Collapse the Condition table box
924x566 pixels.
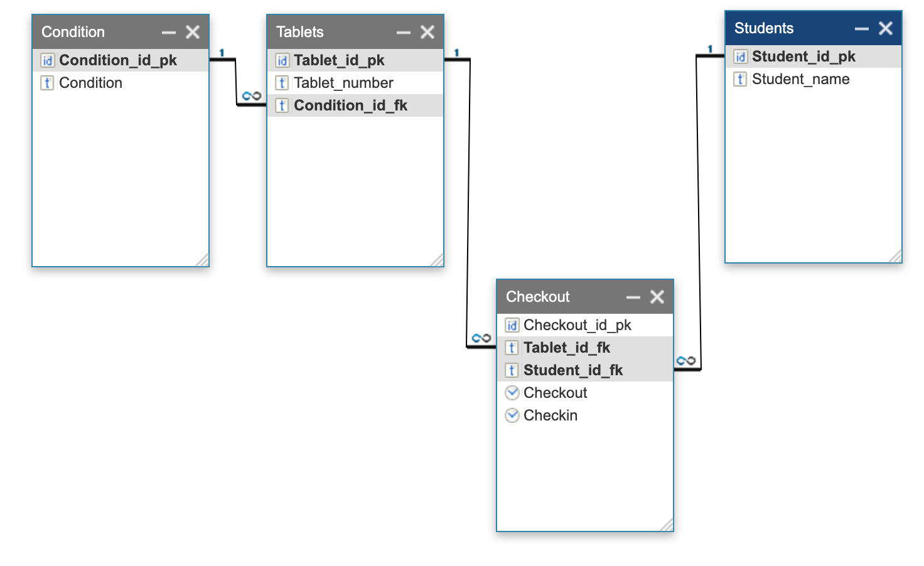coord(169,33)
